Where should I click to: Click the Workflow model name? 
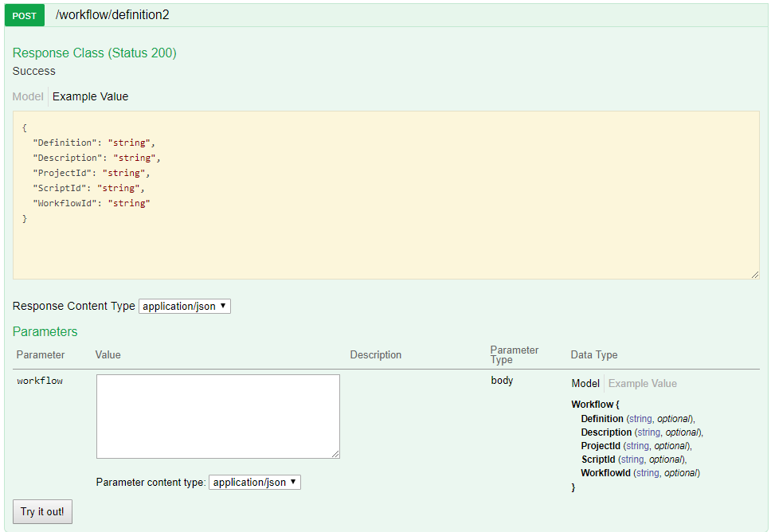click(x=591, y=405)
